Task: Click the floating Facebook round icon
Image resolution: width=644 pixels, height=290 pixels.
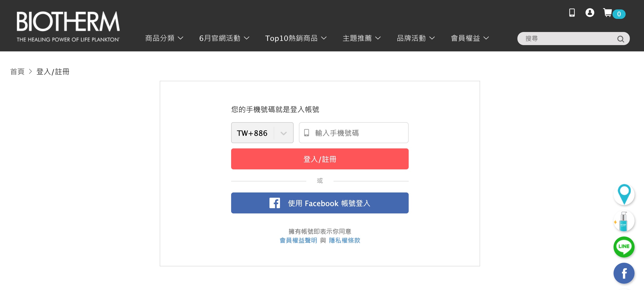Action: (624, 273)
